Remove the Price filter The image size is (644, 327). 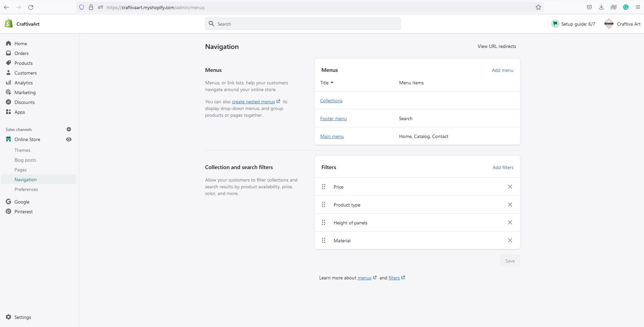click(x=510, y=187)
